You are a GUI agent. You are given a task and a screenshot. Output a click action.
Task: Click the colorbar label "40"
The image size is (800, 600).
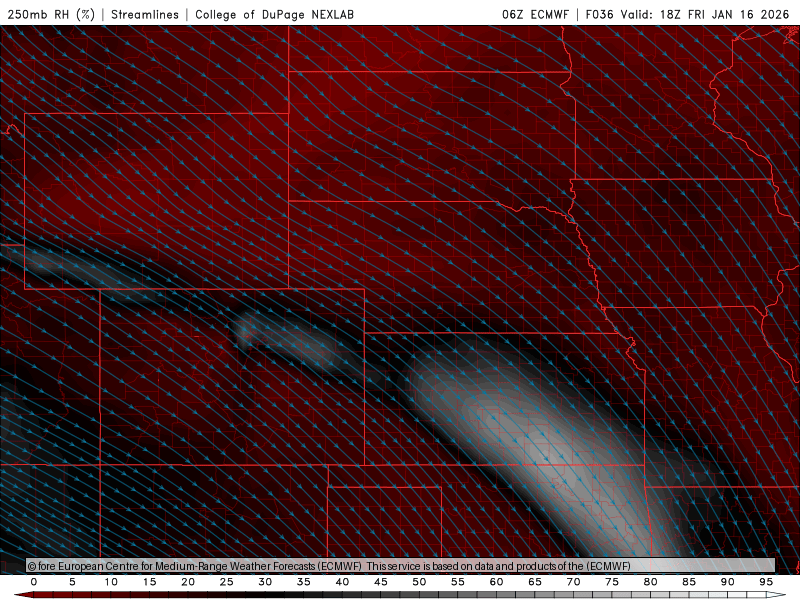click(x=342, y=582)
